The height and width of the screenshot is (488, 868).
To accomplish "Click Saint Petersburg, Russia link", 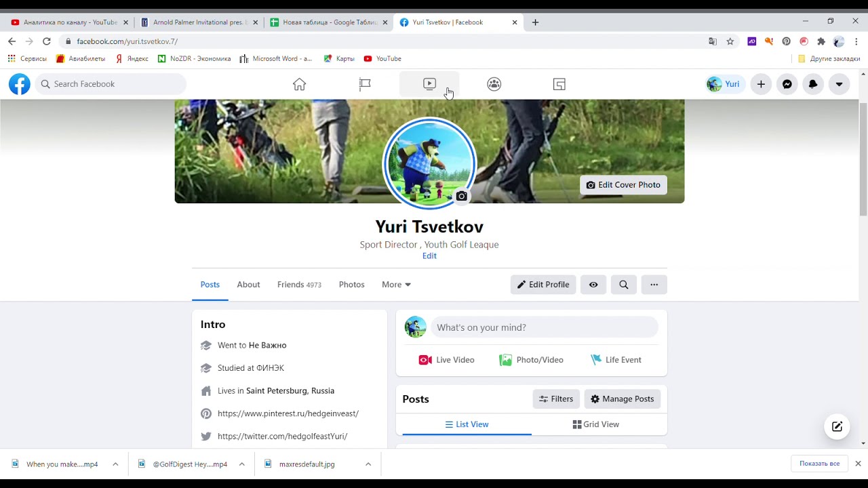I will (x=290, y=391).
